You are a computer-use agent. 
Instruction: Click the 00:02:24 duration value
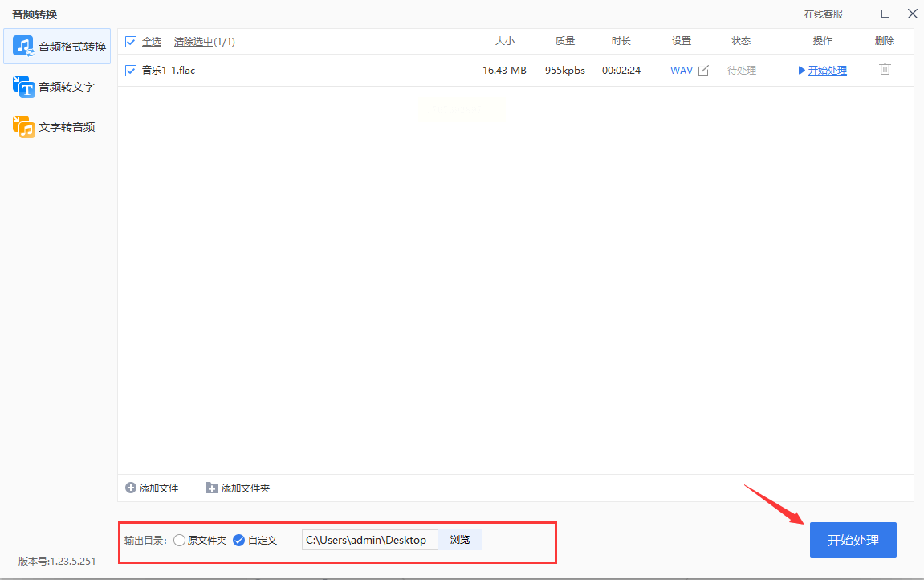pos(621,71)
